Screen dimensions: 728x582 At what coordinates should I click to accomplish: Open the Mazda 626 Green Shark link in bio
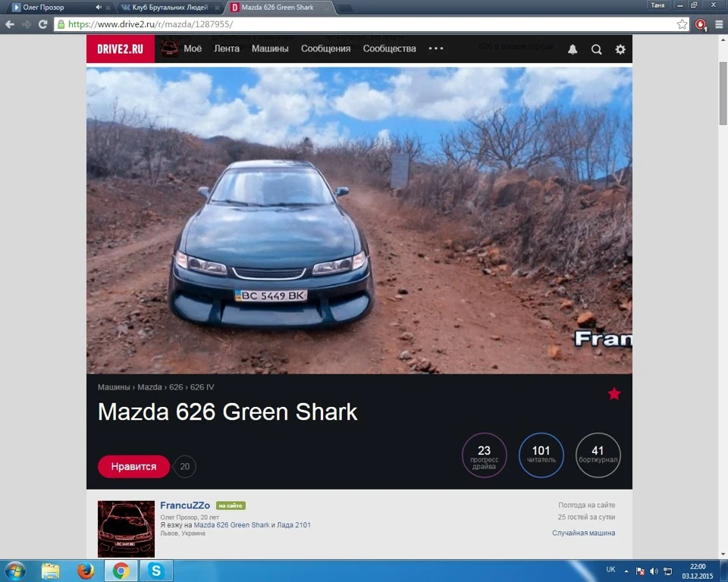(231, 525)
